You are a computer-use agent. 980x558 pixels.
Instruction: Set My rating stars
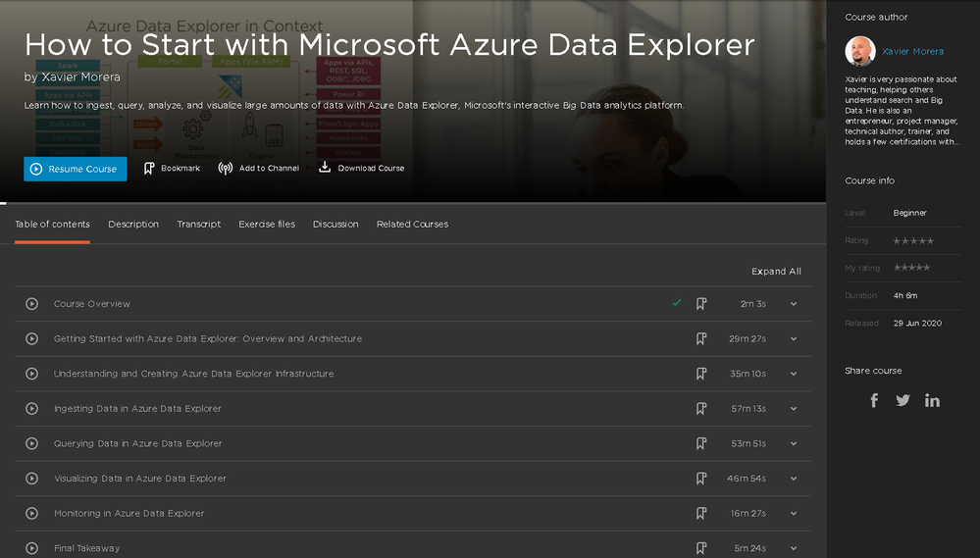click(x=912, y=268)
